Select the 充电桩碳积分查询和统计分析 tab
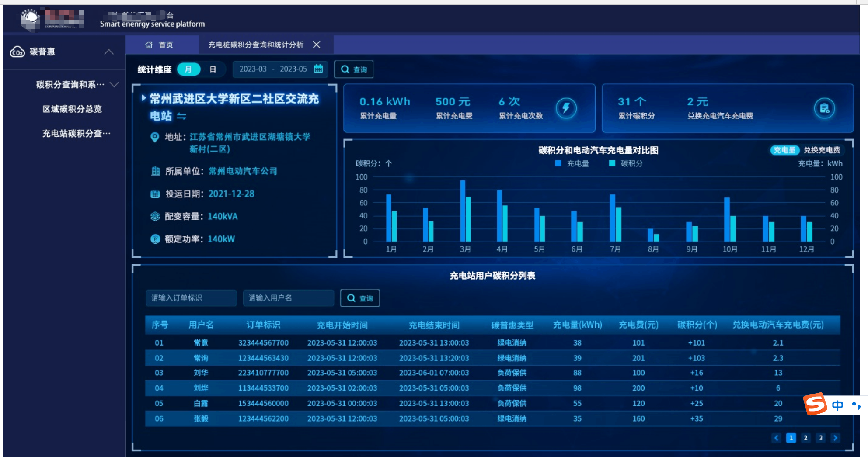 click(256, 45)
